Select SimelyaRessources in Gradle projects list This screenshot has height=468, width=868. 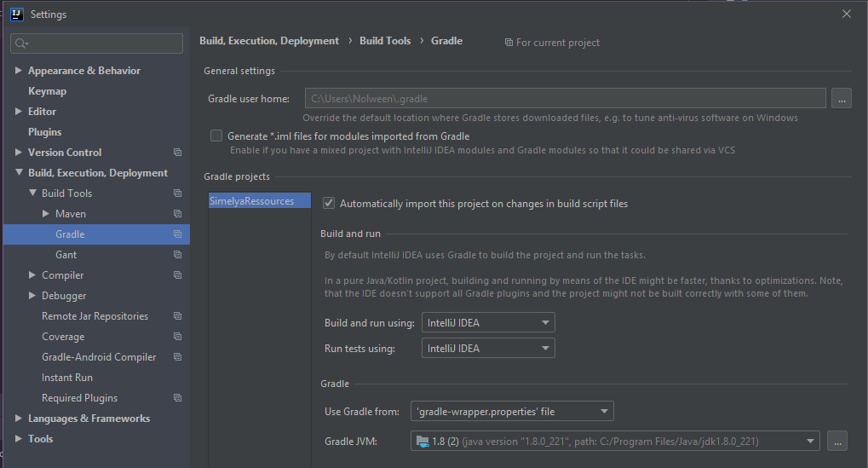(x=252, y=201)
